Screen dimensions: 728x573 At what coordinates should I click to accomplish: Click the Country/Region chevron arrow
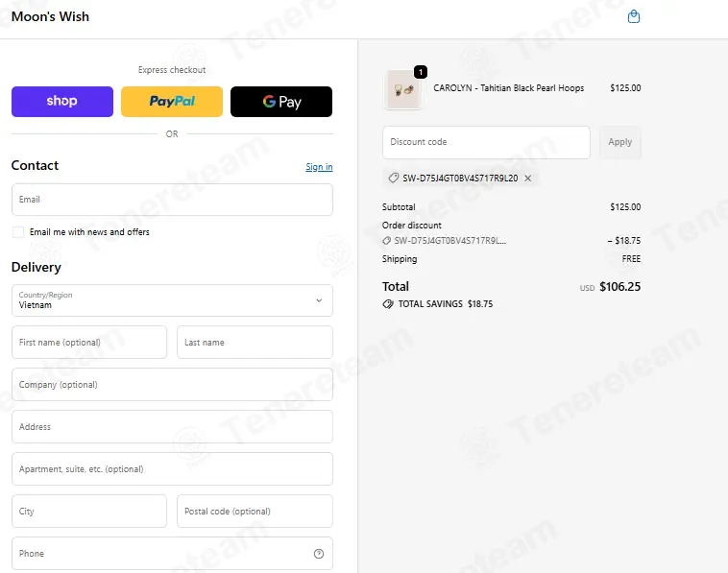(x=319, y=300)
